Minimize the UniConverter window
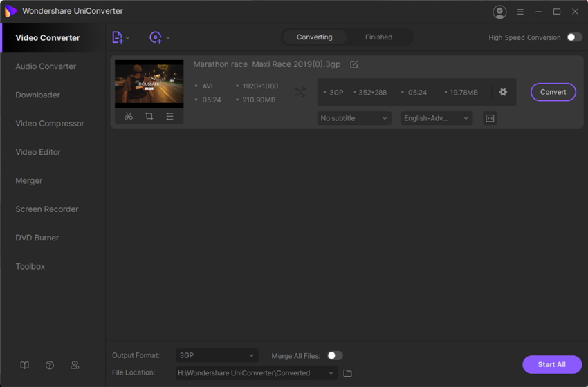Viewport: 588px width, 387px height. (538, 12)
